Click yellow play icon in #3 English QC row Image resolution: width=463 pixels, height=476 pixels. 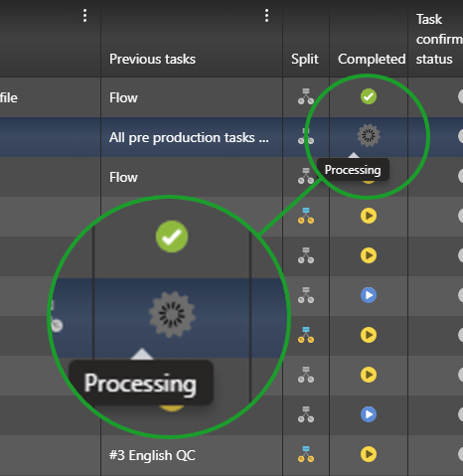[x=369, y=454]
